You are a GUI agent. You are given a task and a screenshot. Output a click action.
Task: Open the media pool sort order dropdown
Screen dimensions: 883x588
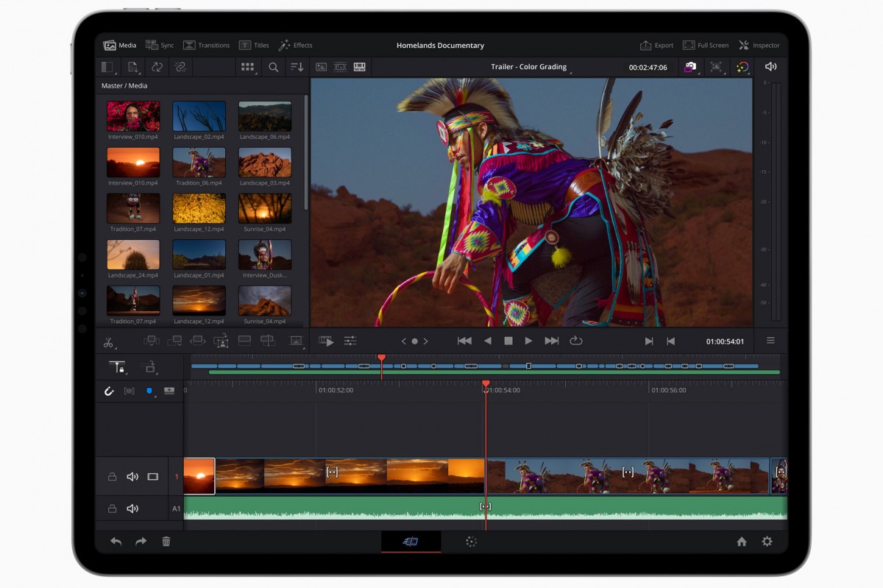click(x=298, y=67)
